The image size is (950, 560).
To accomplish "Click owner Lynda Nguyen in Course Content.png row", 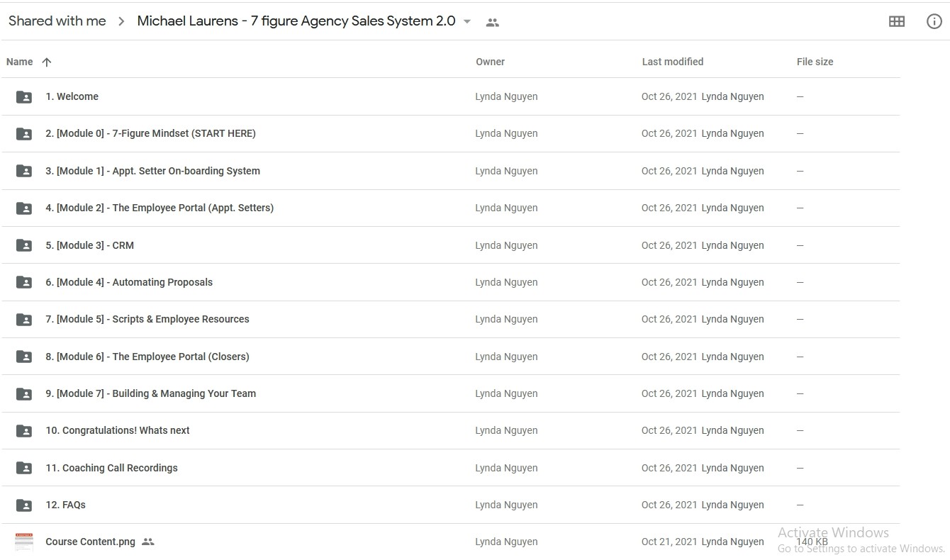I will pyautogui.click(x=506, y=542).
